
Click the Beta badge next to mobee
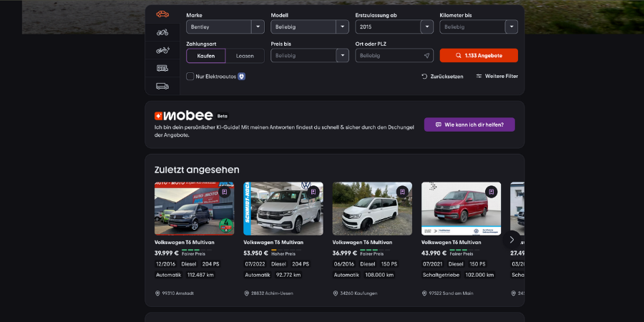pos(223,116)
